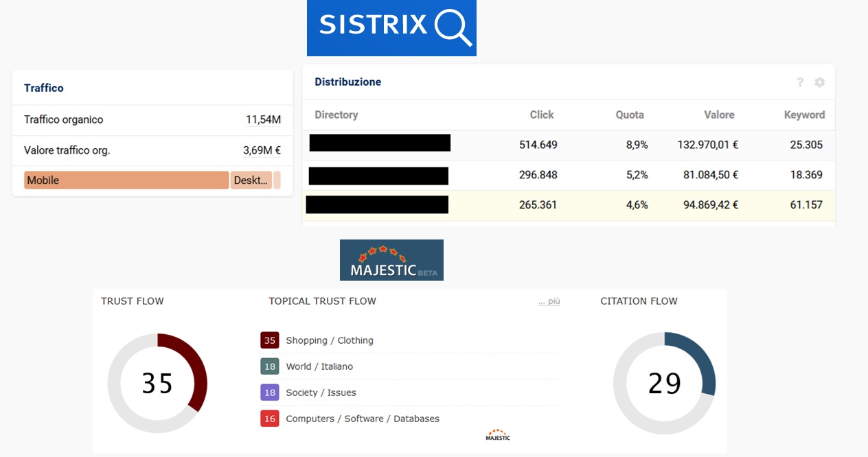Click the 265.361 click count cell
The width and height of the screenshot is (868, 457).
pyautogui.click(x=538, y=204)
